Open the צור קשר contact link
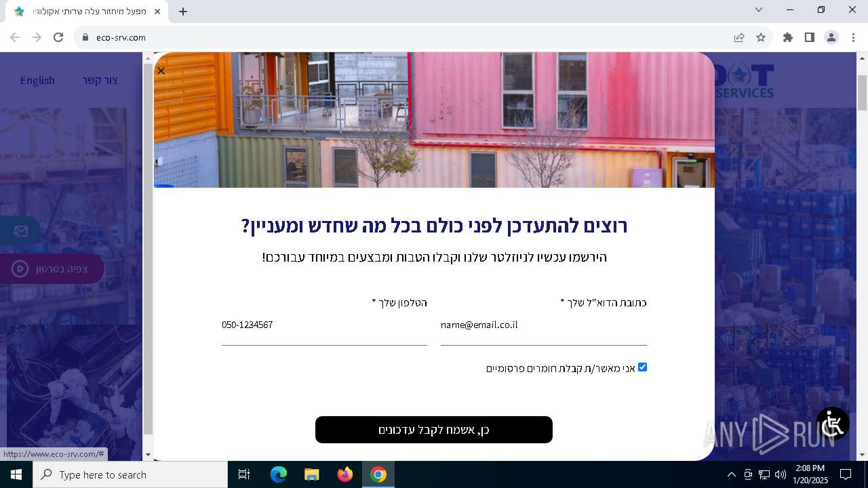868x488 pixels. coord(100,80)
